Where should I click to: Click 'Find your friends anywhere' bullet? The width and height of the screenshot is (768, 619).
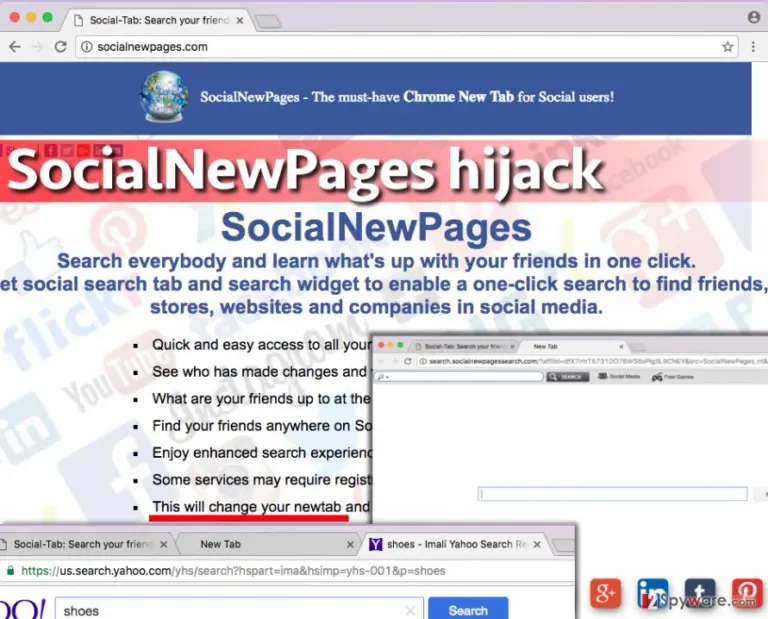262,426
